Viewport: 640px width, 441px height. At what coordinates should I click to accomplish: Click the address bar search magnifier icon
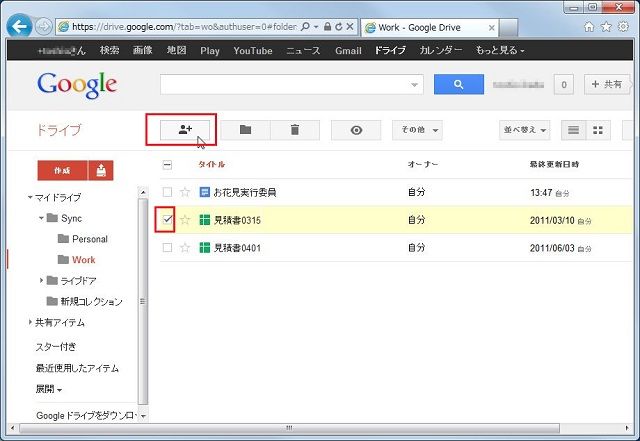[x=305, y=27]
